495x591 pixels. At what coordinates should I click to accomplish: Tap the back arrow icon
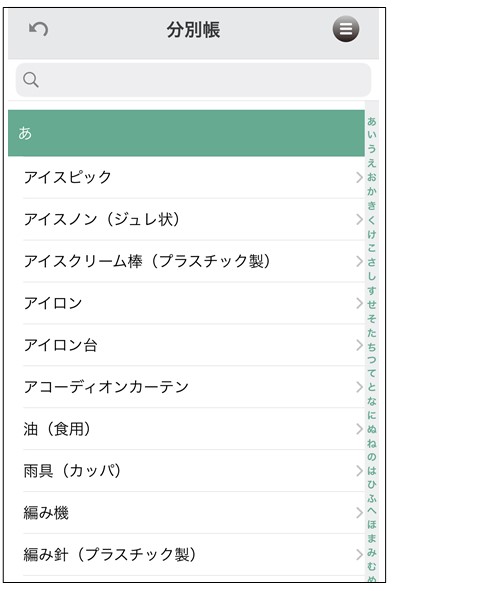click(39, 29)
